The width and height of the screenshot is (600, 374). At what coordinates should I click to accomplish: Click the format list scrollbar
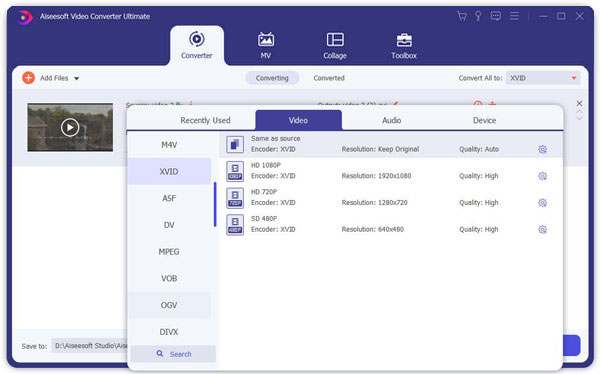coord(215,204)
